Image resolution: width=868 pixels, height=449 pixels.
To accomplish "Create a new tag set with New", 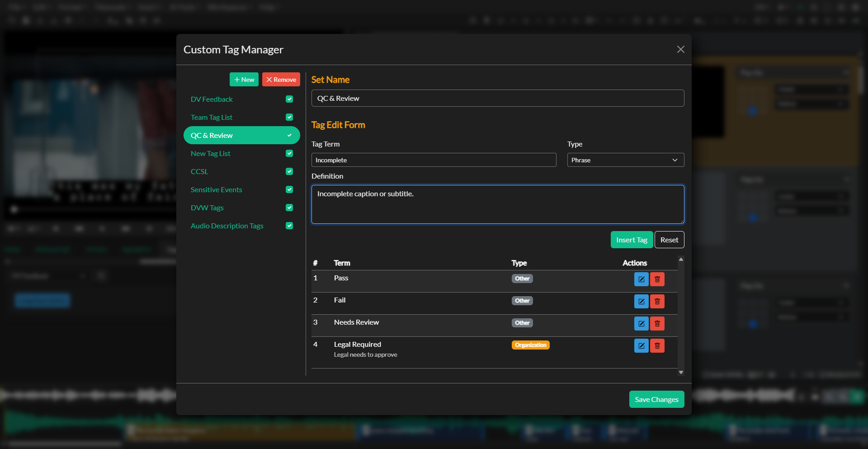I will pyautogui.click(x=244, y=79).
